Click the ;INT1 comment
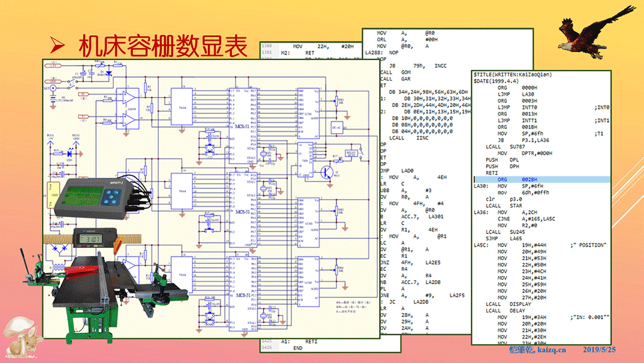This screenshot has width=644, height=363. (x=601, y=121)
